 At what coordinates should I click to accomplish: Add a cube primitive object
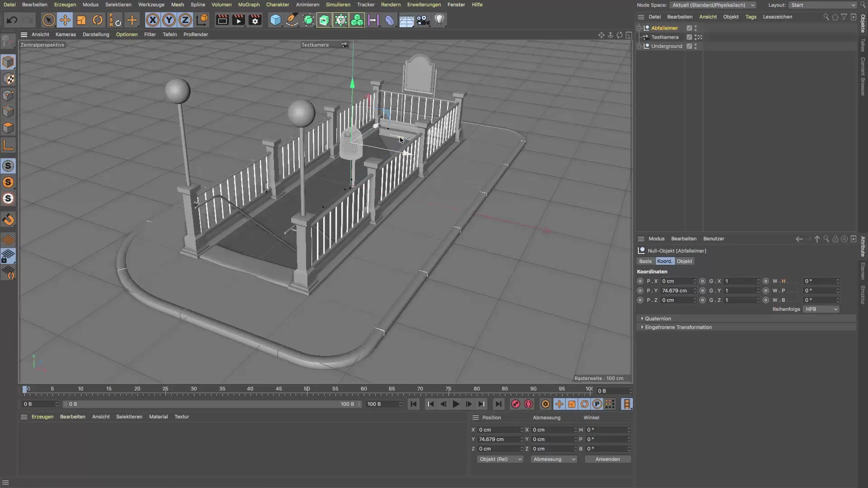click(x=275, y=20)
